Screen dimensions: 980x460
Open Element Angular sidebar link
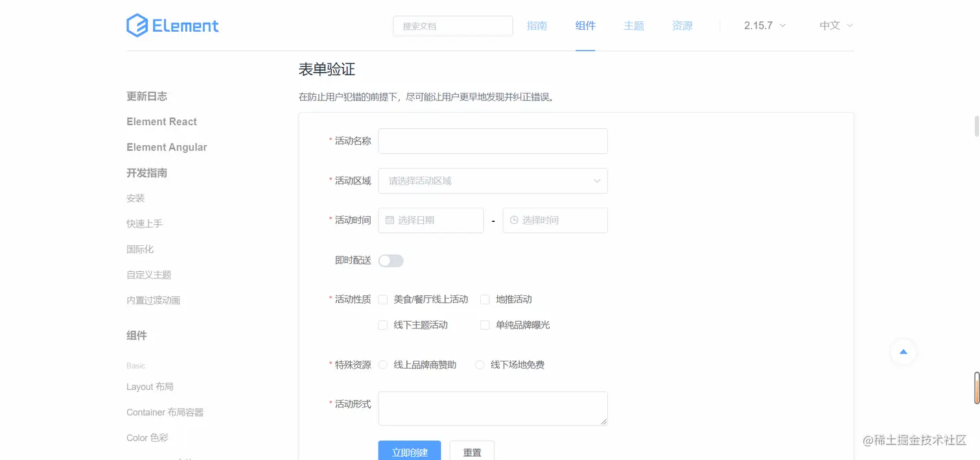(167, 147)
